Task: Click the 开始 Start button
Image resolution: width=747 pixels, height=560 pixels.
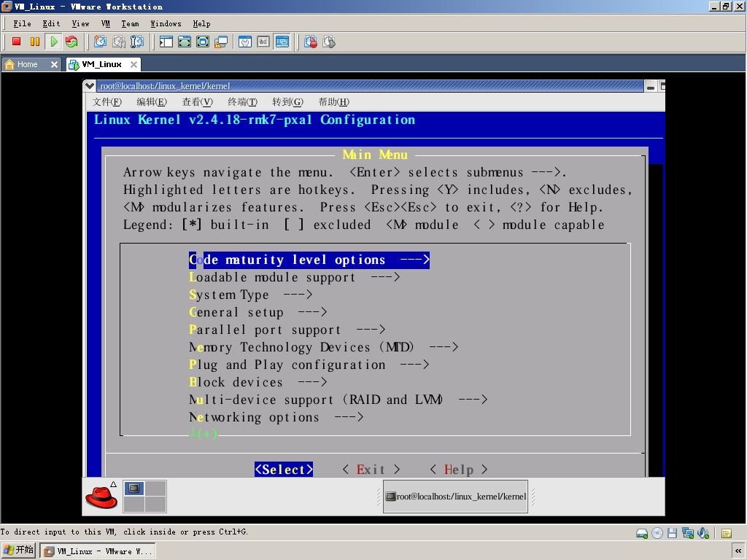Action: (x=18, y=551)
